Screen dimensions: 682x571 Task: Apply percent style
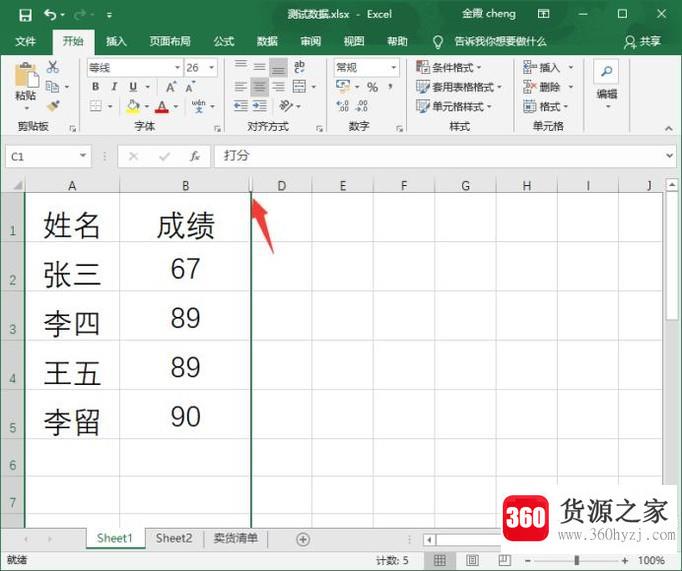pos(372,87)
